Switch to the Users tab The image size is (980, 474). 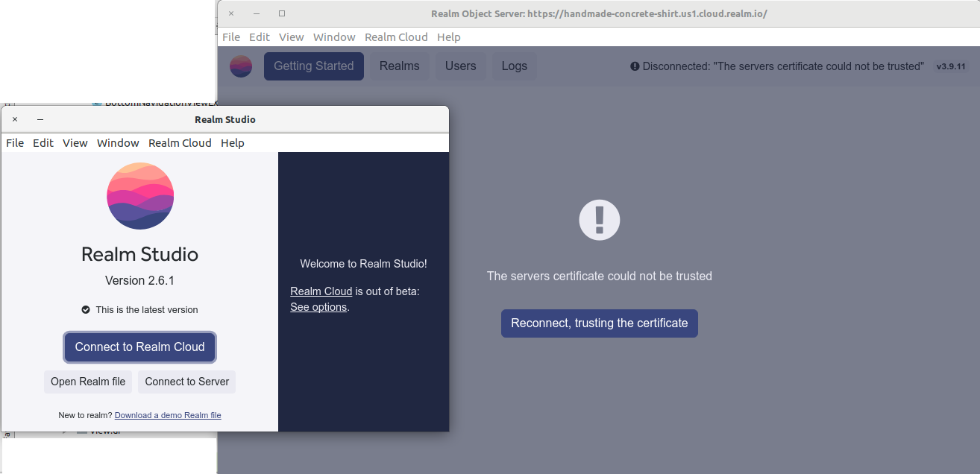click(461, 66)
